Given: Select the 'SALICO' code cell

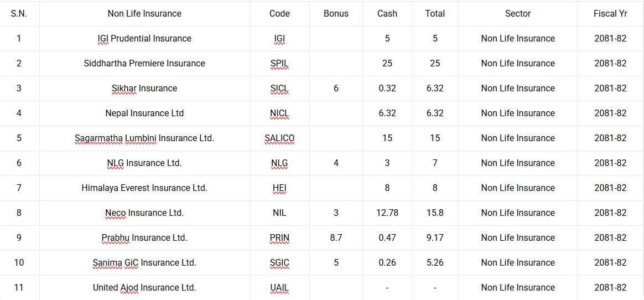Looking at the screenshot, I should (x=279, y=138).
